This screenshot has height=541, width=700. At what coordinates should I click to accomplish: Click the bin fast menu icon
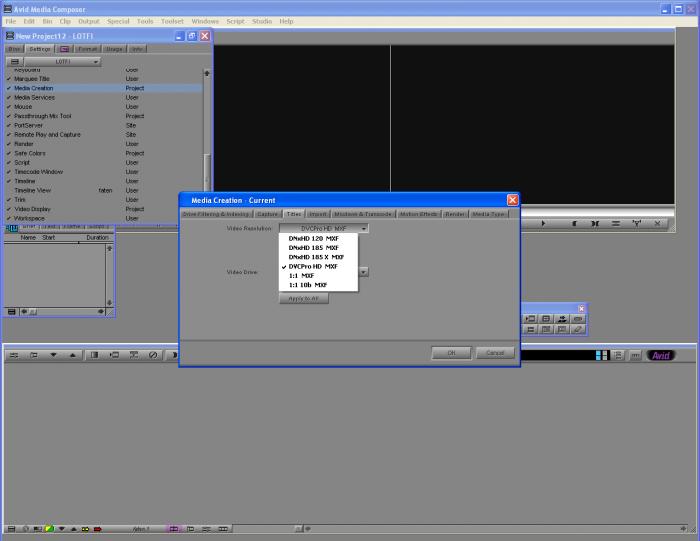[x=12, y=312]
